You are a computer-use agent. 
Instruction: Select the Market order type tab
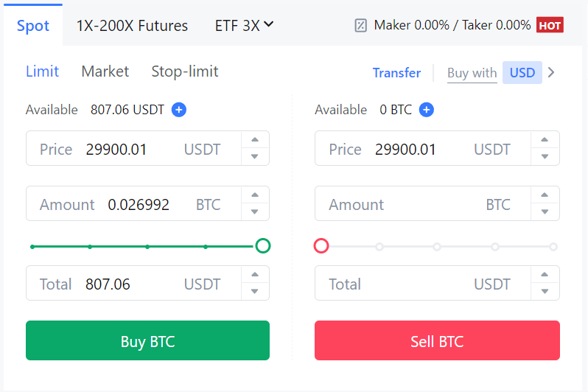click(x=105, y=71)
